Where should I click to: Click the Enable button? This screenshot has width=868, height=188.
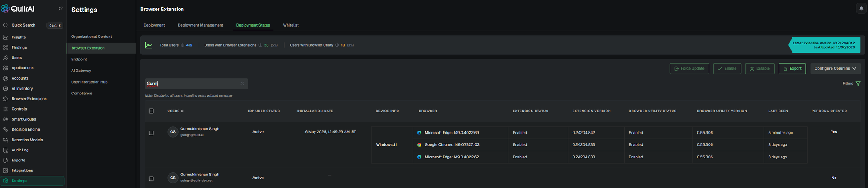point(727,68)
